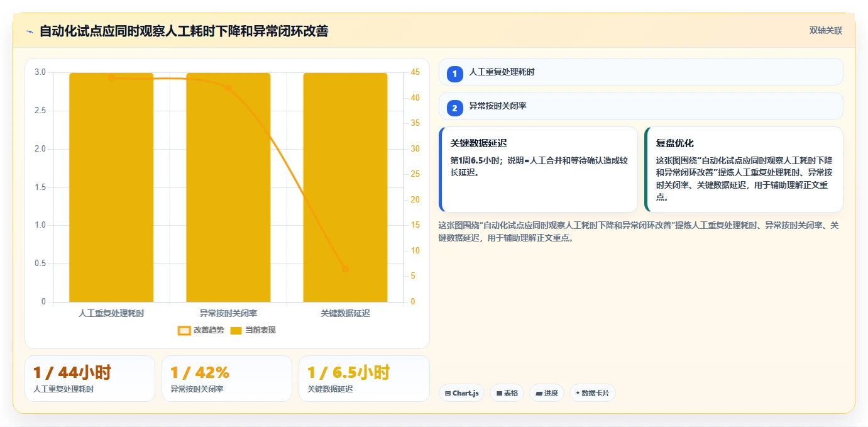The height and width of the screenshot is (427, 868).
Task: Toggle the 改善趋势 legend item
Action: (x=201, y=330)
